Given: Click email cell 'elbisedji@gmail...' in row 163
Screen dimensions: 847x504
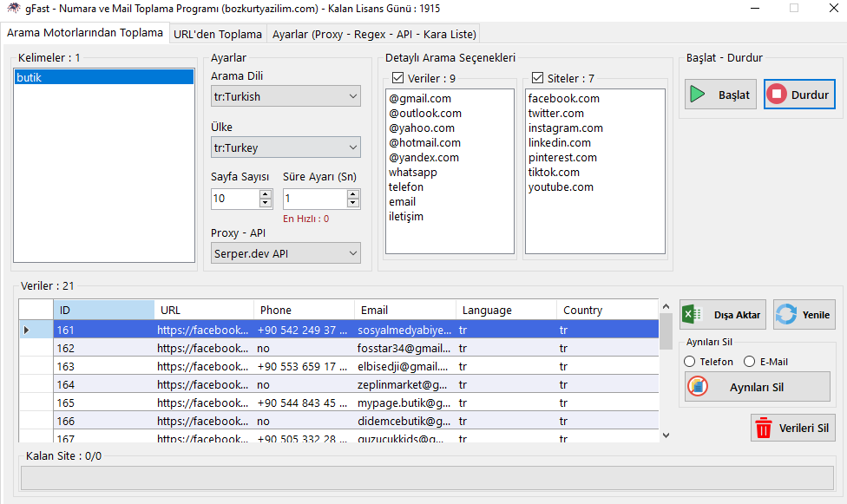Looking at the screenshot, I should click(x=404, y=367).
